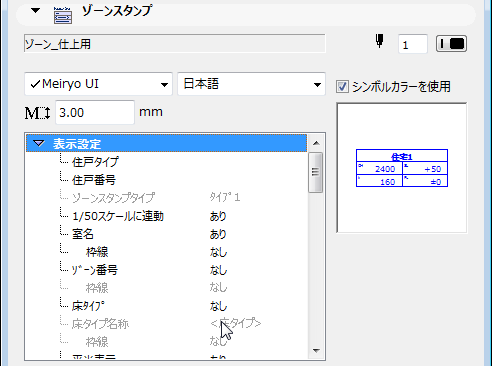Edit the 3.00 mm text size field
This screenshot has width=492, height=366.
(x=95, y=113)
